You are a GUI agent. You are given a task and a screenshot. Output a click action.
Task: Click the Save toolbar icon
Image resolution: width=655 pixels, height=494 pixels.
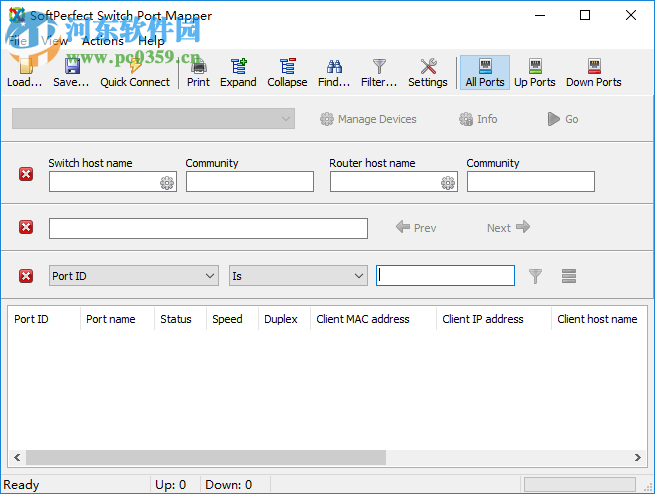[x=71, y=73]
